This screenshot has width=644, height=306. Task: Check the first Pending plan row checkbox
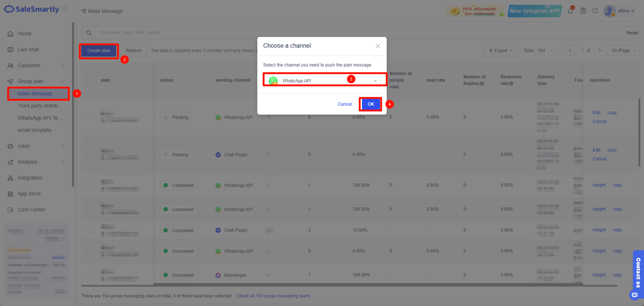[91, 117]
